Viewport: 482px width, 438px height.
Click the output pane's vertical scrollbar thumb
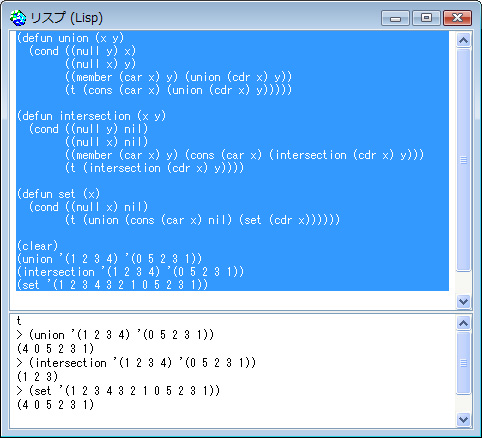click(463, 363)
